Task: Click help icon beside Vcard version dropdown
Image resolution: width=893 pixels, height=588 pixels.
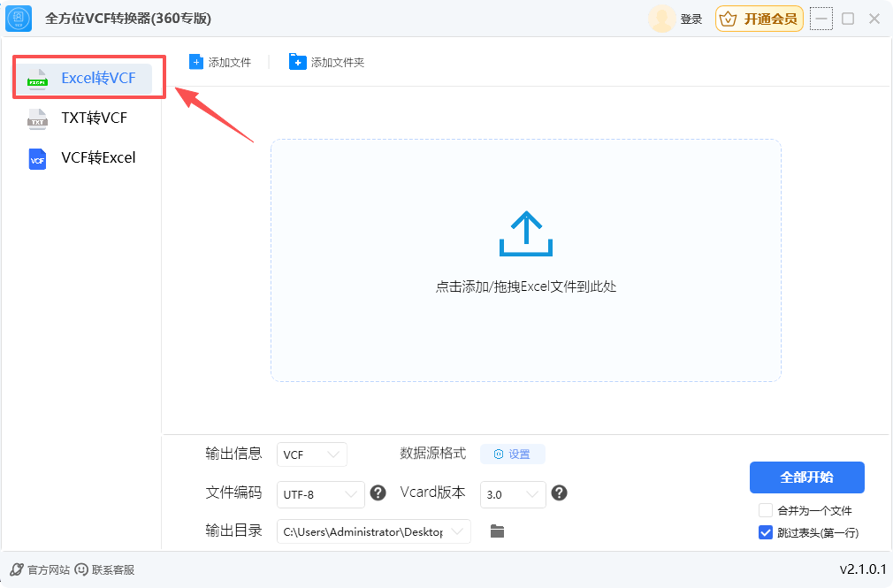Action: tap(559, 493)
